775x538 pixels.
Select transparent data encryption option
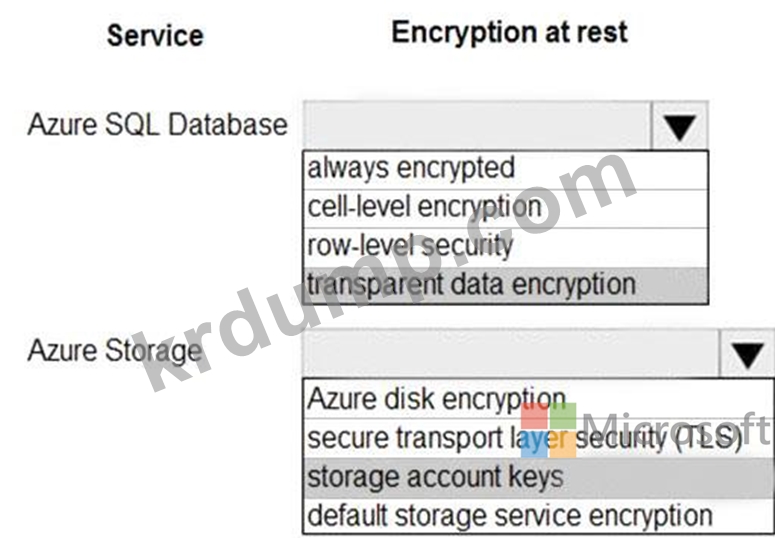(506, 285)
